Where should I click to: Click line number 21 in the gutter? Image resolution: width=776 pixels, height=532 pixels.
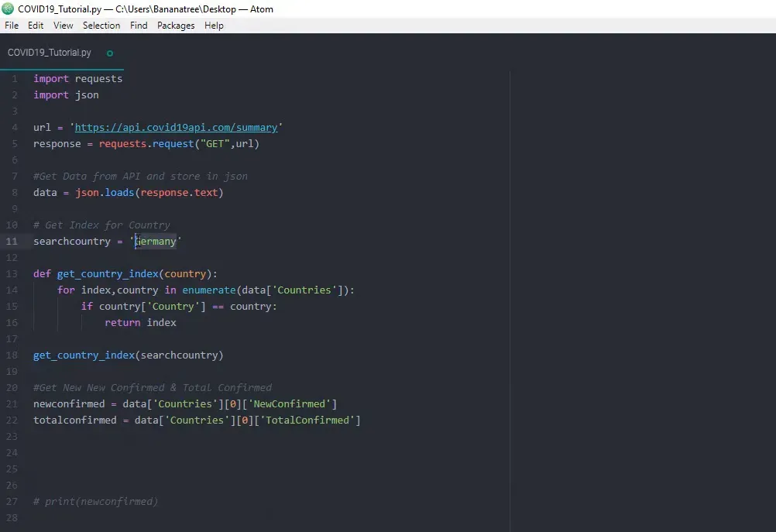click(12, 404)
